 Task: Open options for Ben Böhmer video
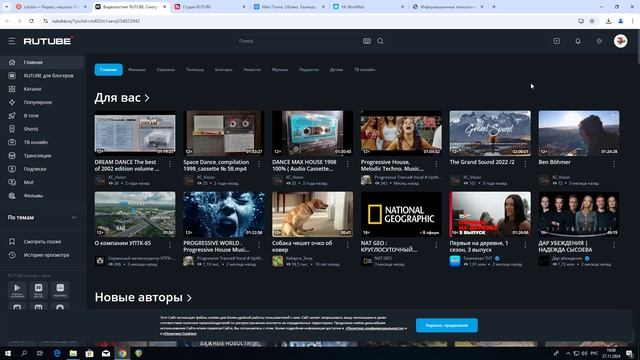coord(613,164)
